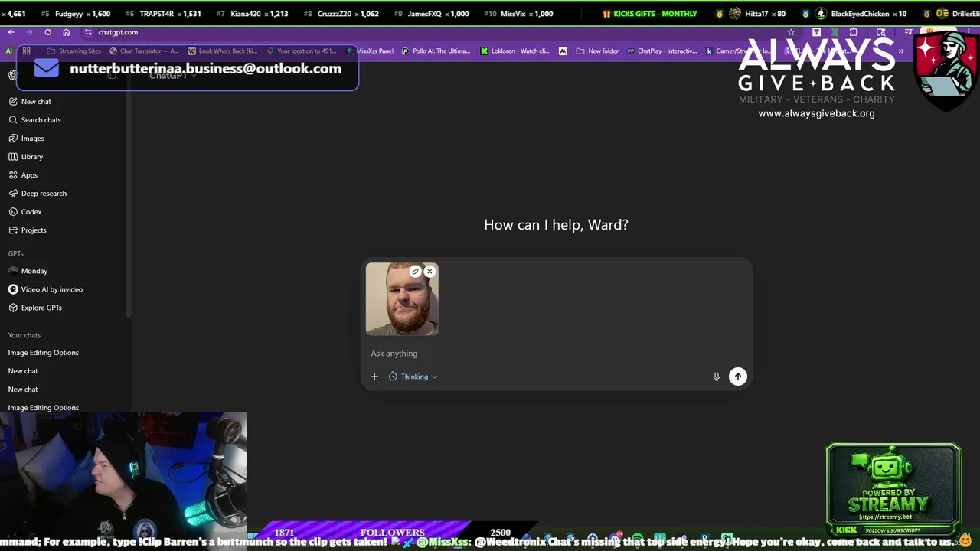Open Apps in the sidebar

pyautogui.click(x=23, y=174)
